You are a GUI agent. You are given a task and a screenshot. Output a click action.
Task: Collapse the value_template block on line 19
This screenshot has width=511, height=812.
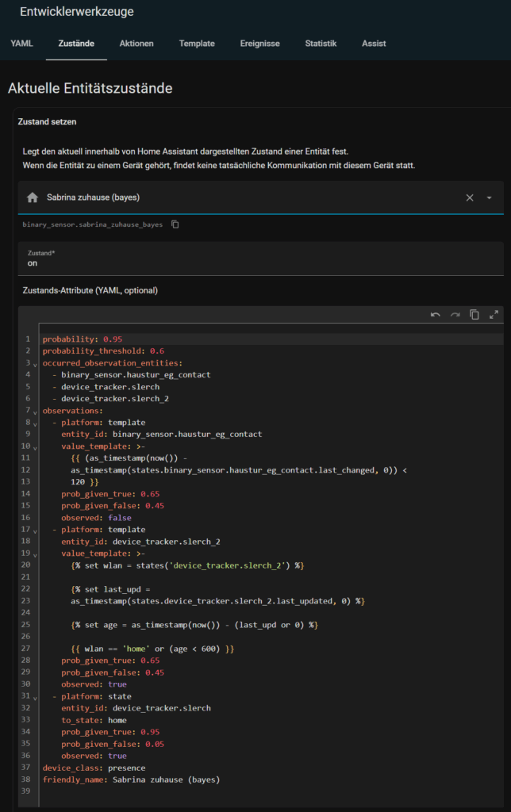36,553
